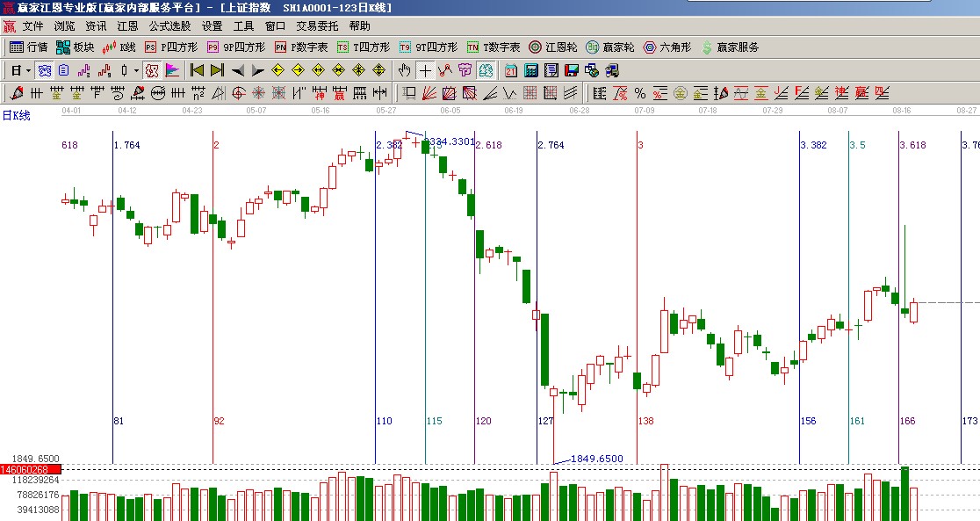This screenshot has height=521, width=980.
Task: Click the calendar date icon
Action: pyautogui.click(x=510, y=70)
